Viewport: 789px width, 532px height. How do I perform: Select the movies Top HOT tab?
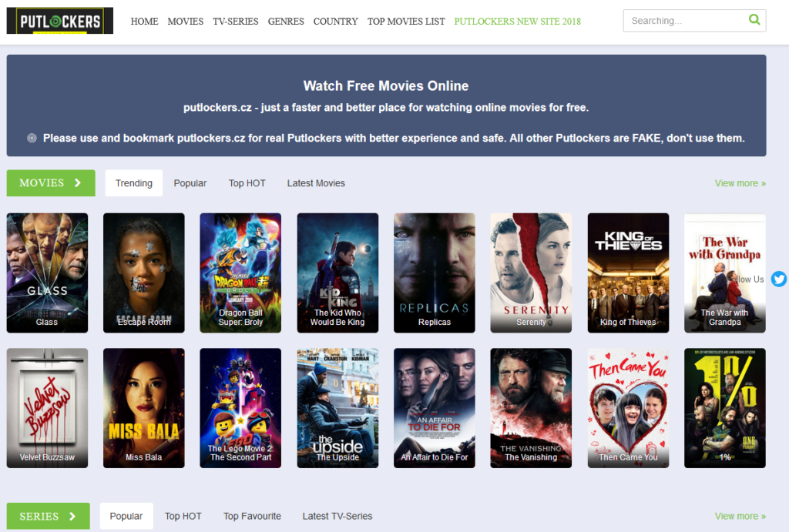(x=247, y=183)
